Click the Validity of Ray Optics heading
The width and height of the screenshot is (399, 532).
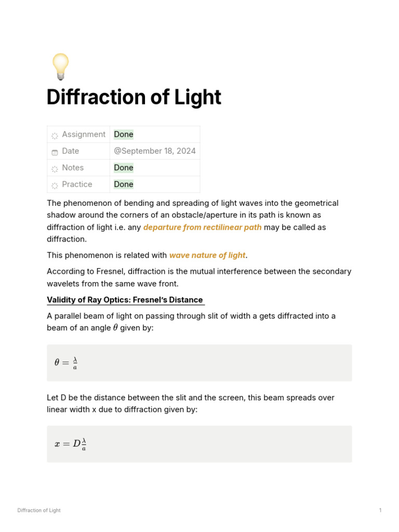pyautogui.click(x=125, y=300)
